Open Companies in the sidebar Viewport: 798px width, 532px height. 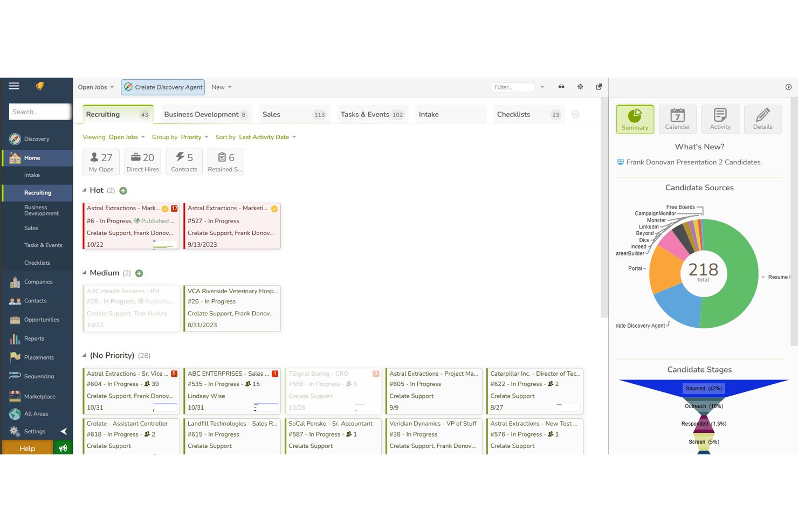pos(37,282)
